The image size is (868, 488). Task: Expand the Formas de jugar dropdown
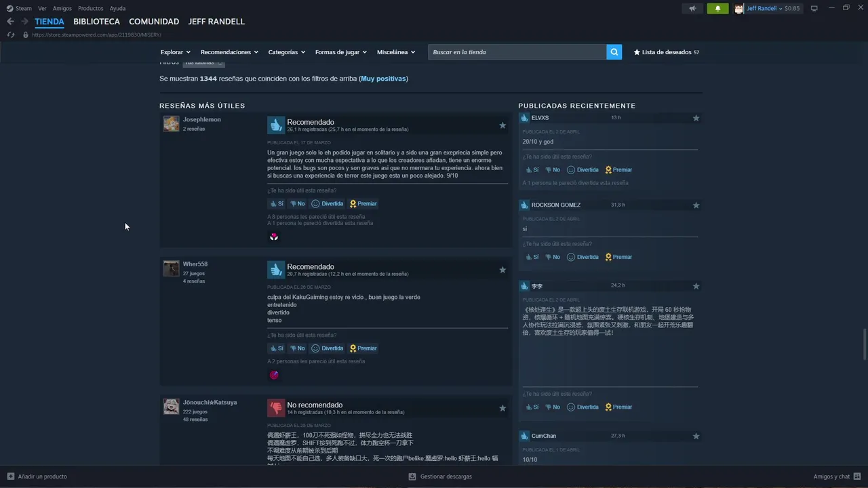[x=341, y=52]
